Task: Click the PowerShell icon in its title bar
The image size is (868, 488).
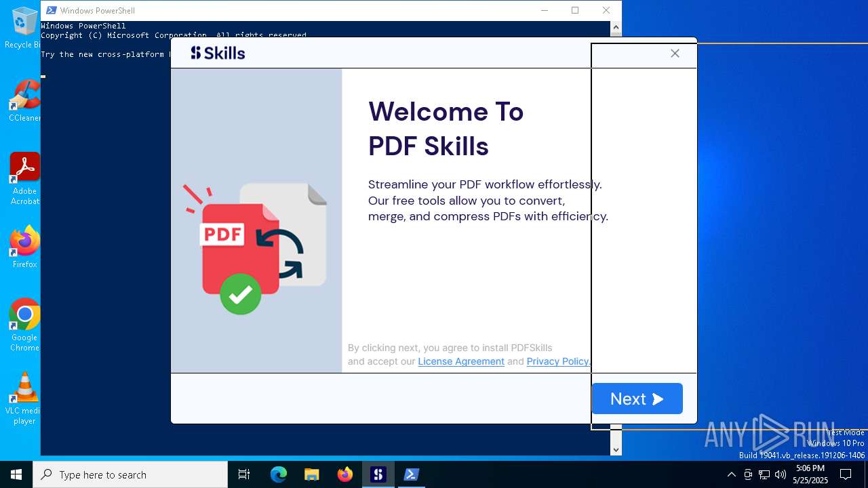Action: tap(51, 10)
